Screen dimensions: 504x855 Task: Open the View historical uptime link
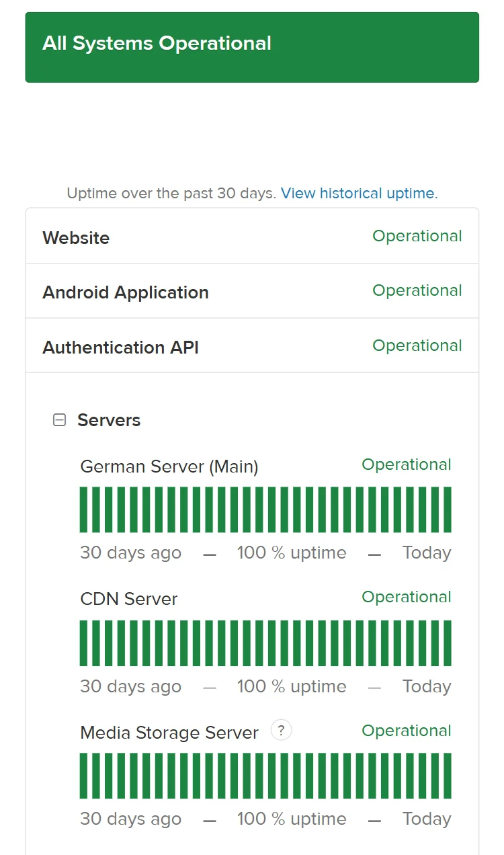(x=359, y=194)
